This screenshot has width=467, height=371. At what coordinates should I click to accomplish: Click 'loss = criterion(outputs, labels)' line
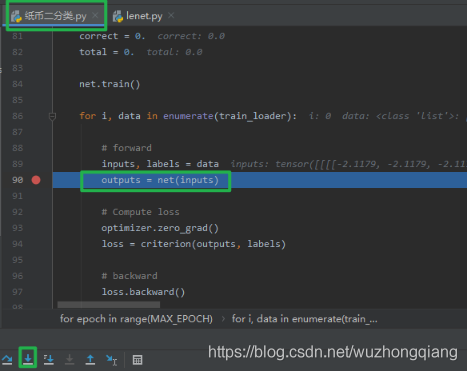(x=193, y=244)
